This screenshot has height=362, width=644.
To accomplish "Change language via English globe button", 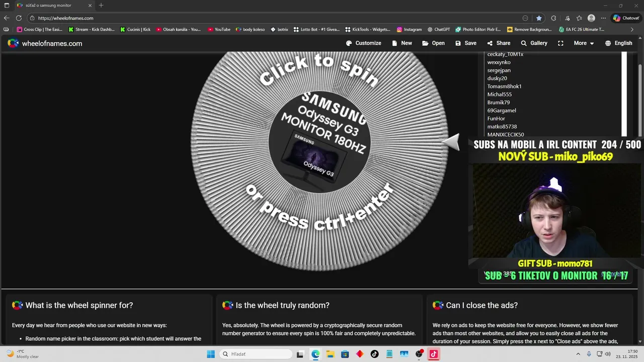I will [619, 43].
